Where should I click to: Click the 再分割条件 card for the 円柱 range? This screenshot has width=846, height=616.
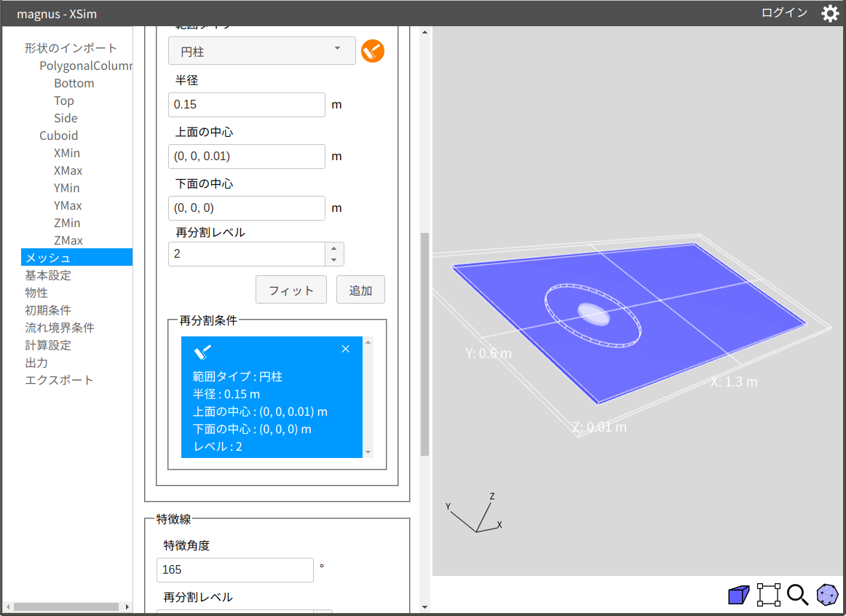point(272,398)
